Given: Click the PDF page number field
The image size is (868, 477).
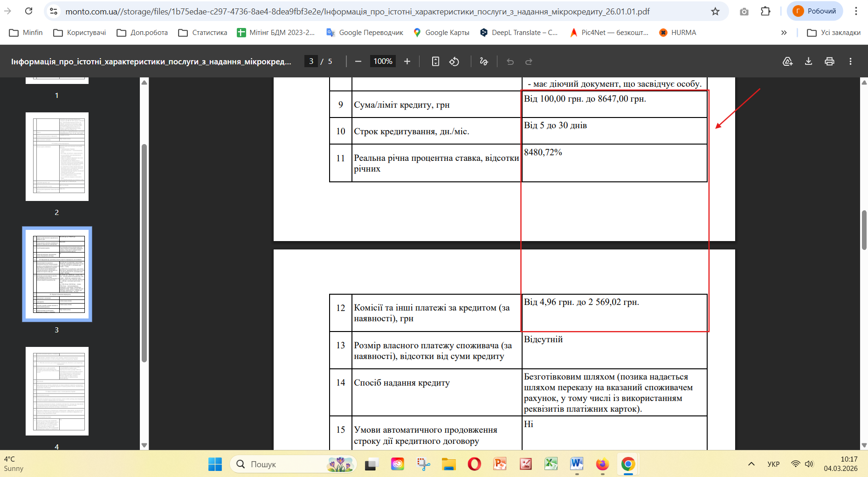Looking at the screenshot, I should pos(311,61).
